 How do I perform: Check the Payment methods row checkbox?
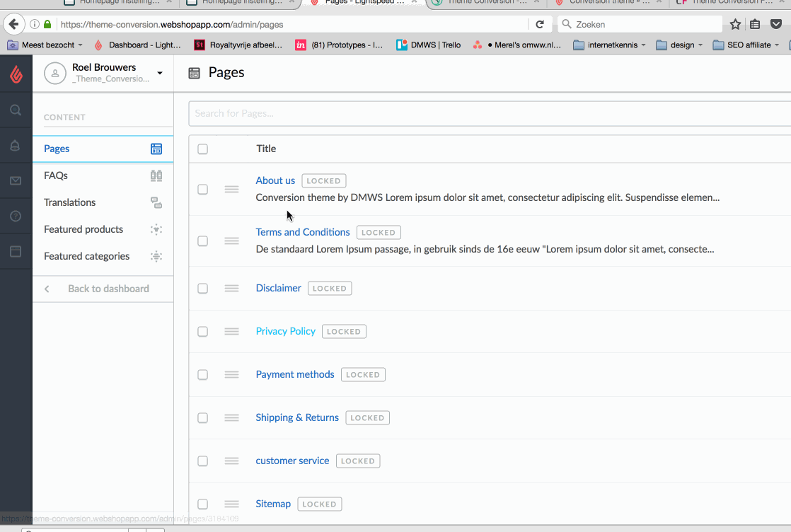203,375
